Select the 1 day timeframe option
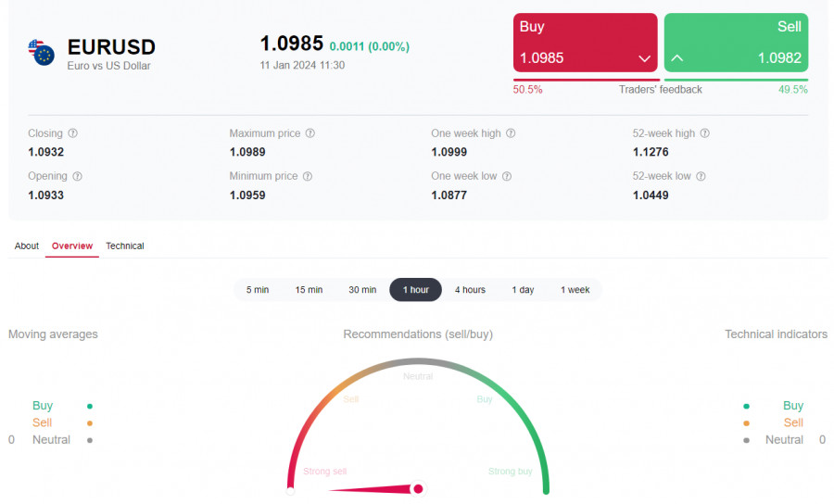The width and height of the screenshot is (834, 504). coord(523,290)
